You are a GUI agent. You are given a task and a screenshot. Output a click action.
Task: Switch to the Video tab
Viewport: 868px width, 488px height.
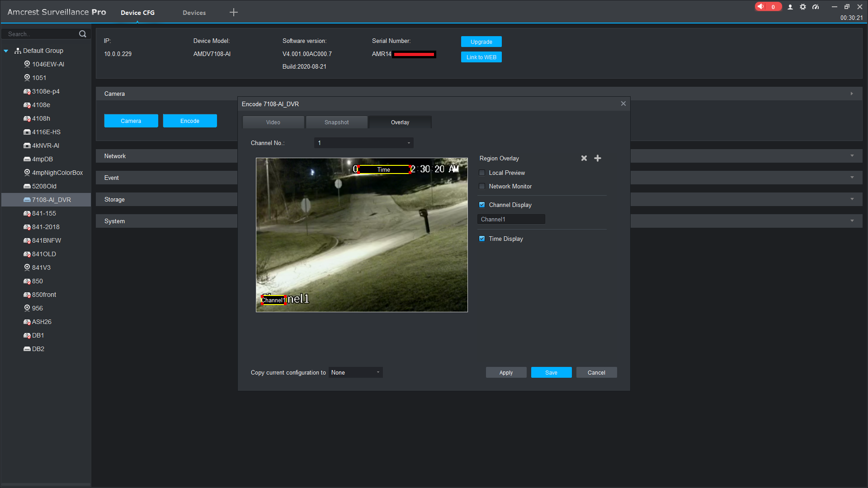(273, 122)
